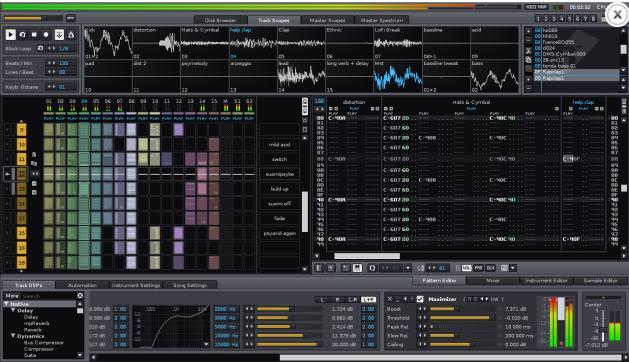The height and width of the screenshot is (362, 629).
Task: Click the 'mild acid' section label
Action: pos(280,144)
